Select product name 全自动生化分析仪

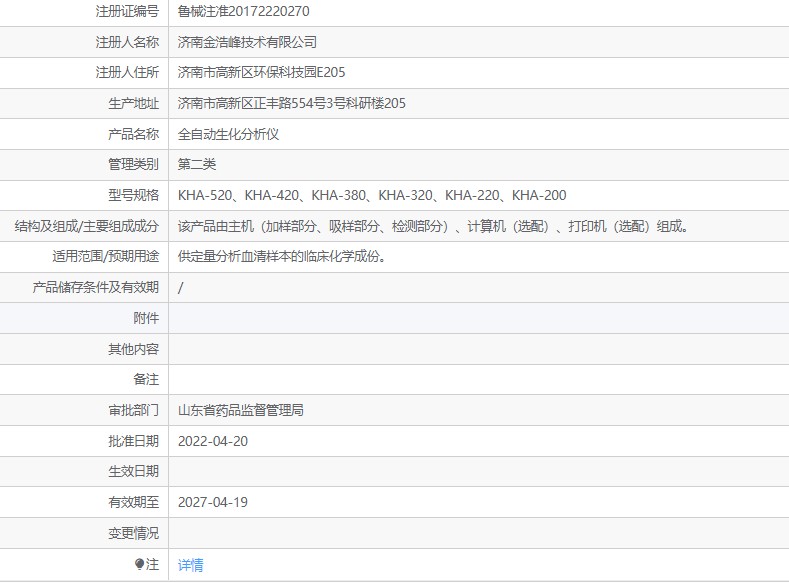pos(228,134)
